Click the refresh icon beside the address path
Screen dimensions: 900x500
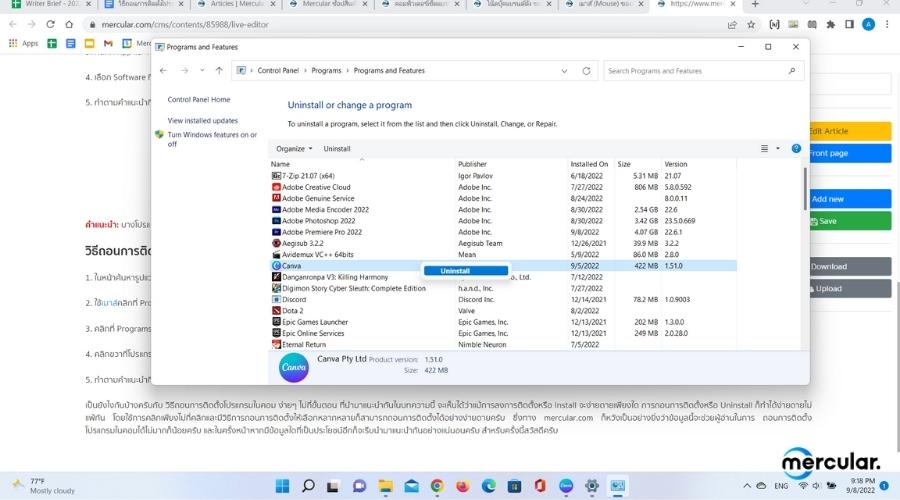(x=586, y=71)
